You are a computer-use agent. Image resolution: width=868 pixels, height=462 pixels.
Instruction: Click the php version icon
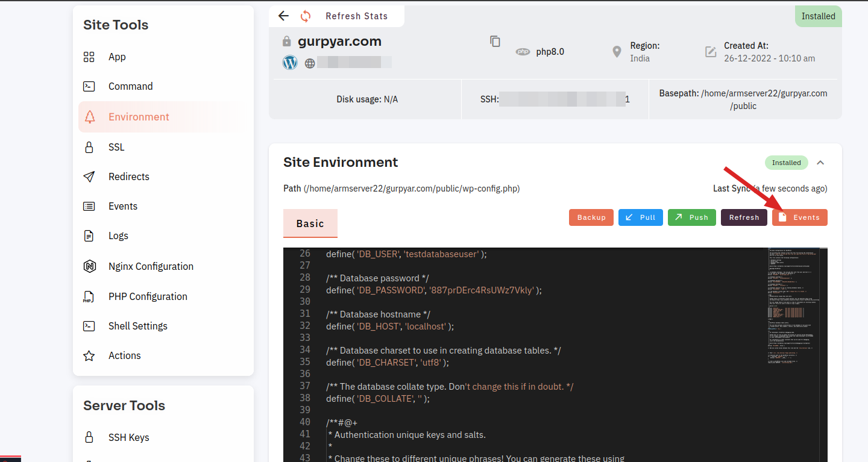point(523,52)
